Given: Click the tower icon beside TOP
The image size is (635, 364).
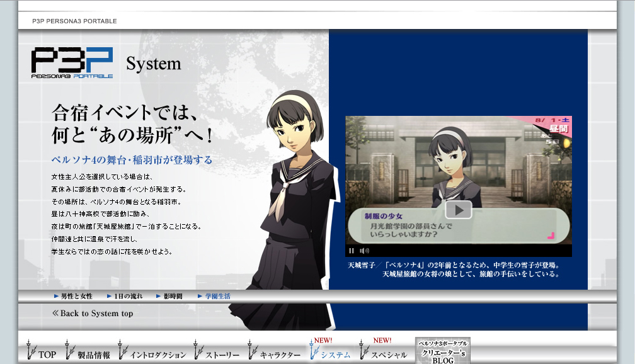Looking at the screenshot, I should (x=31, y=350).
